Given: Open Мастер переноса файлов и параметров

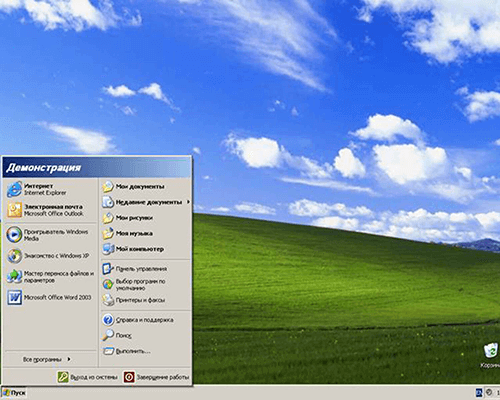Looking at the screenshot, I should (50, 277).
